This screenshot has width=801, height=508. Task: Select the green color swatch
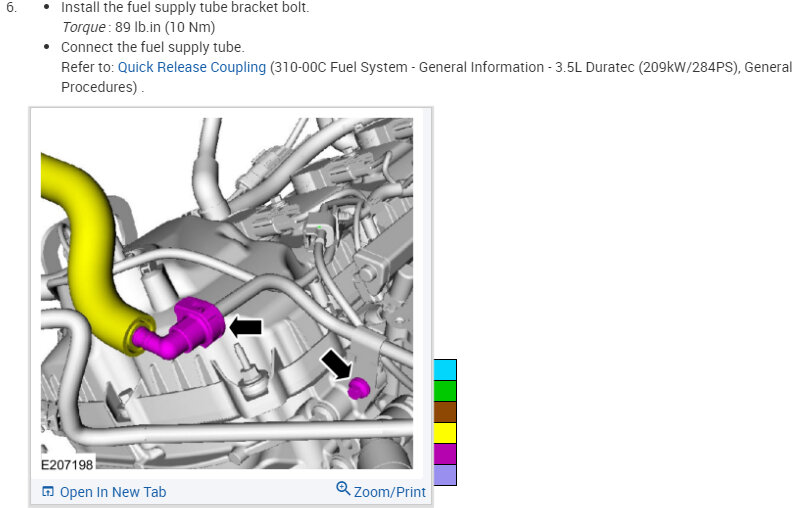pyautogui.click(x=445, y=391)
